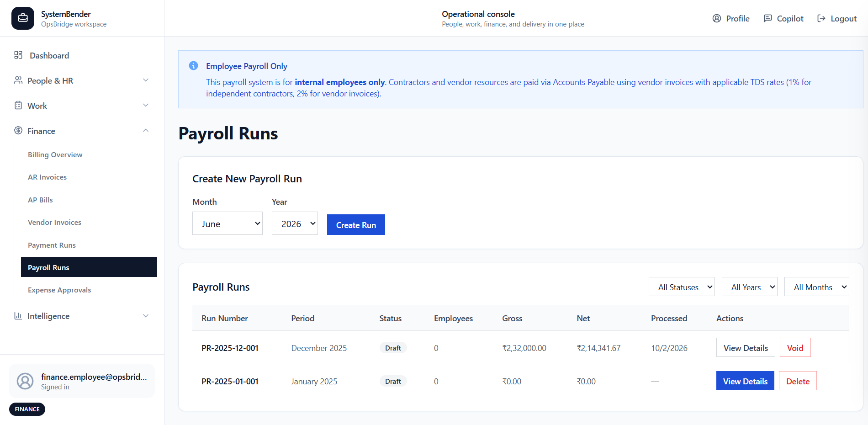The image size is (868, 425).
Task: Click the Create New Payroll Run heading
Action: pyautogui.click(x=247, y=179)
